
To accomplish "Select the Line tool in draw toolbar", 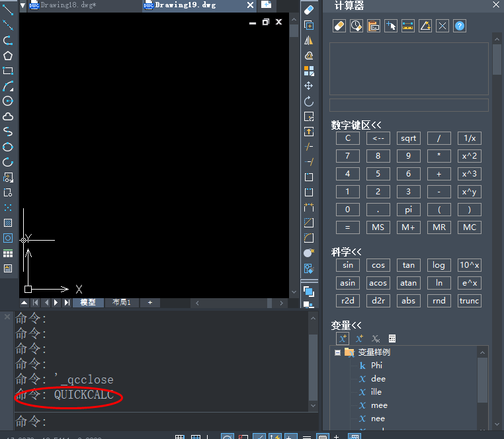I will tap(8, 10).
